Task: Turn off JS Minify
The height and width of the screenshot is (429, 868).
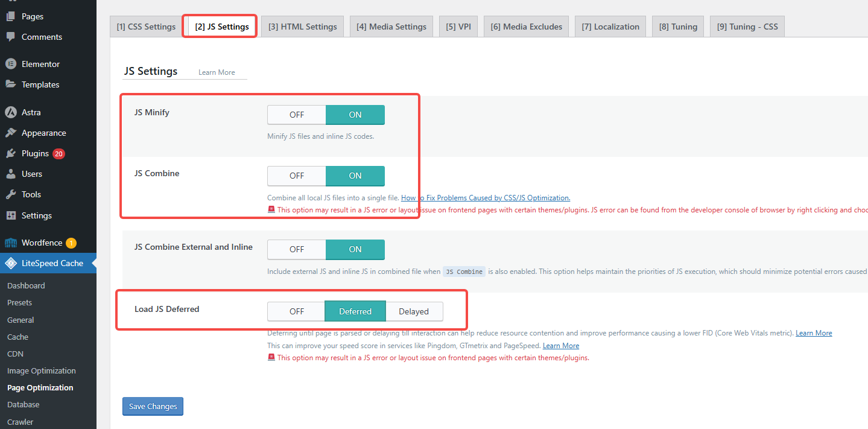Action: [296, 115]
